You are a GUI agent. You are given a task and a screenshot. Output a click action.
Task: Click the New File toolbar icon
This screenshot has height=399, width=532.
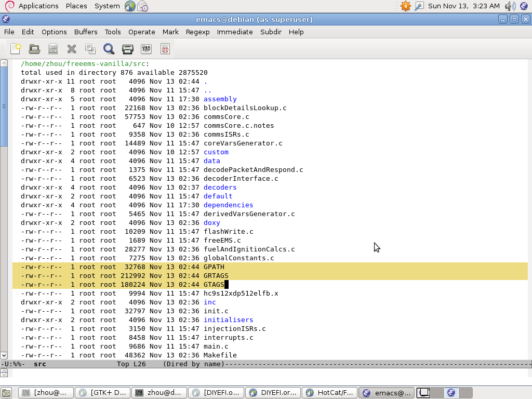tap(16, 49)
